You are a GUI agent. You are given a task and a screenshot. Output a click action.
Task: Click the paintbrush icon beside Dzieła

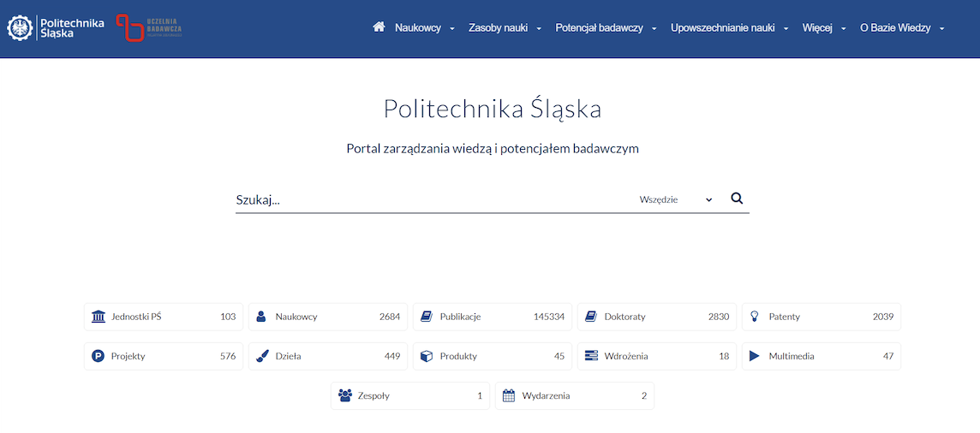pos(262,356)
